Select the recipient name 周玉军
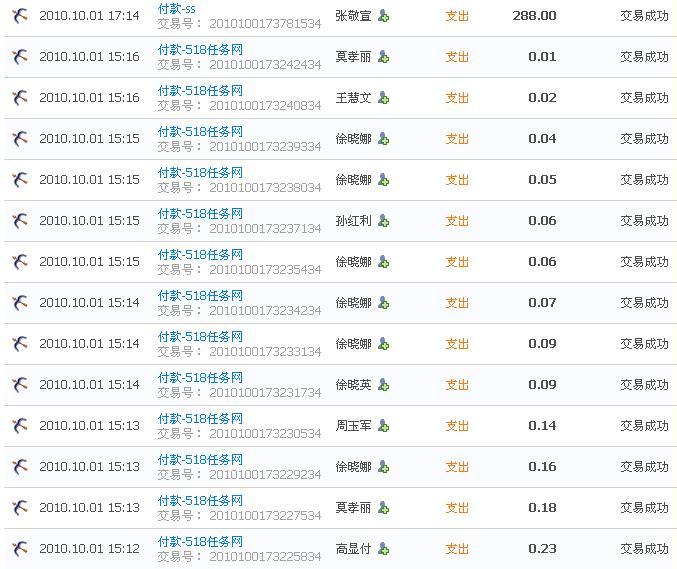Viewport: 677px width, 569px height. tap(353, 425)
